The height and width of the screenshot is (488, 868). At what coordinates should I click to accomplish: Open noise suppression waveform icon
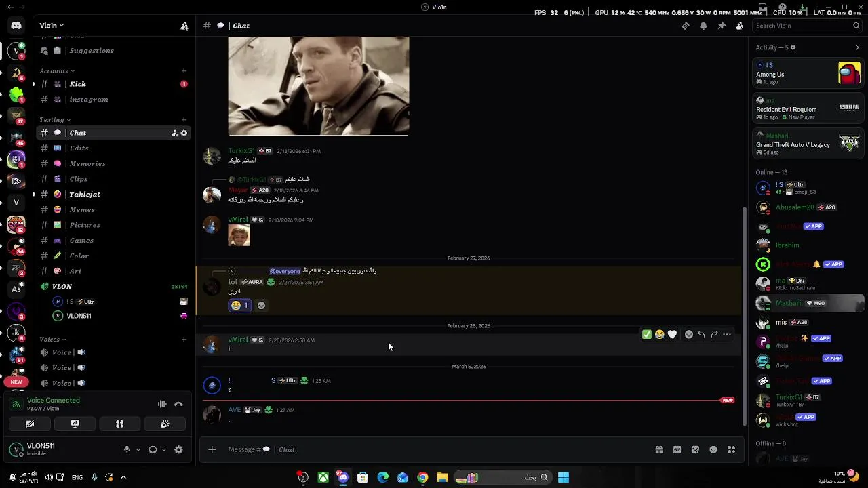pyautogui.click(x=162, y=404)
